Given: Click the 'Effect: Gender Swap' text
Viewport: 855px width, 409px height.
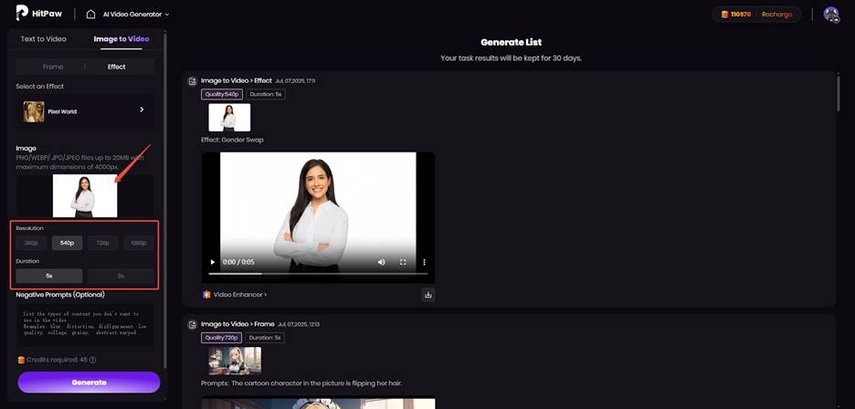Looking at the screenshot, I should coord(232,140).
